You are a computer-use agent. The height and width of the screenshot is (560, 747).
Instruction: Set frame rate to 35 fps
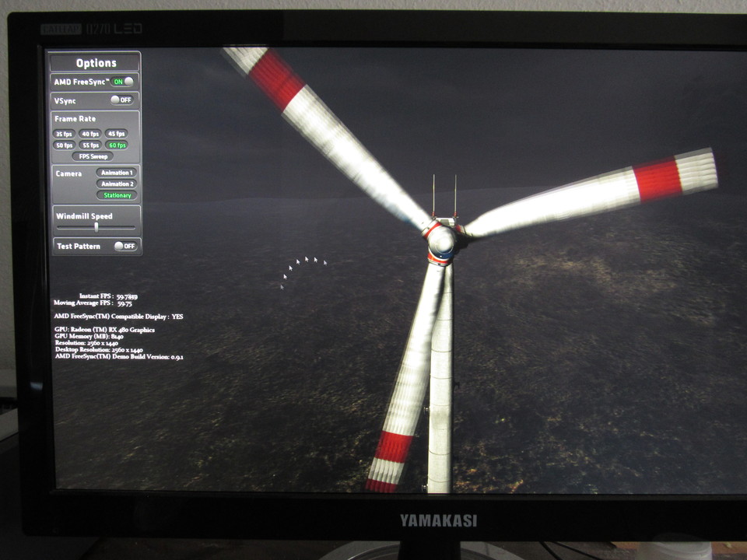[x=64, y=134]
